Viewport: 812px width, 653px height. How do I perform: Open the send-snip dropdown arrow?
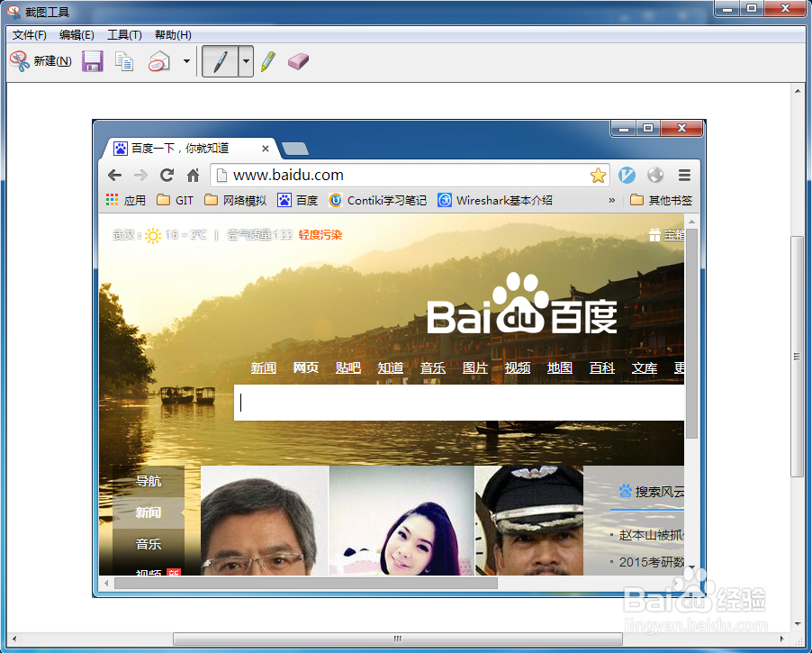(x=186, y=61)
